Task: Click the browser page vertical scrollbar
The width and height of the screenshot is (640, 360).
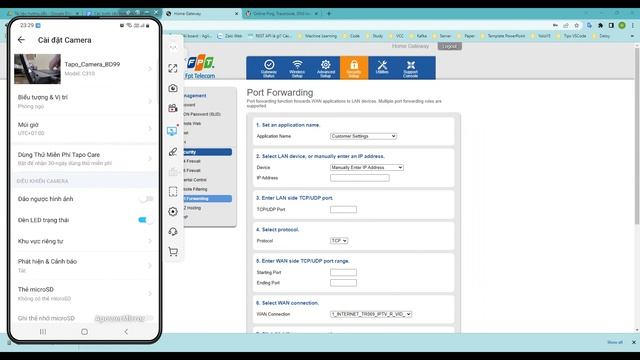Action: click(637, 136)
